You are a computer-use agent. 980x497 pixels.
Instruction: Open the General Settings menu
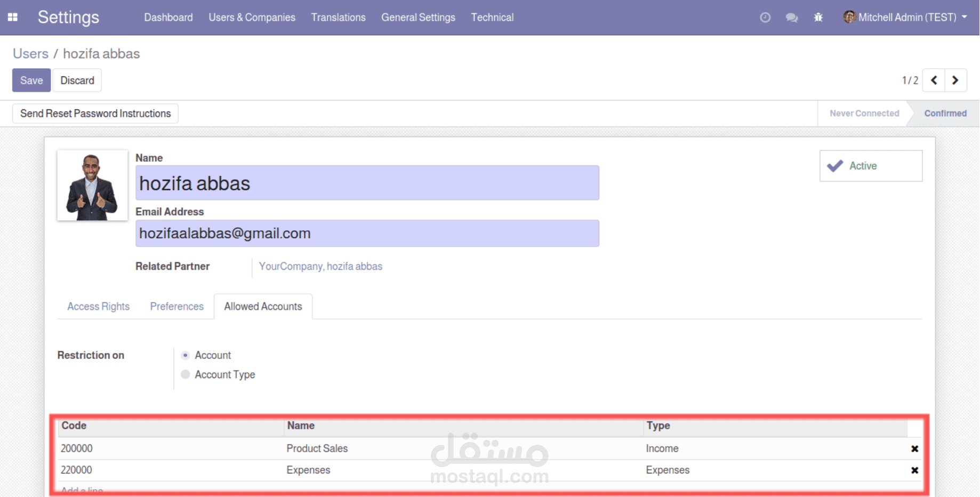(x=418, y=18)
